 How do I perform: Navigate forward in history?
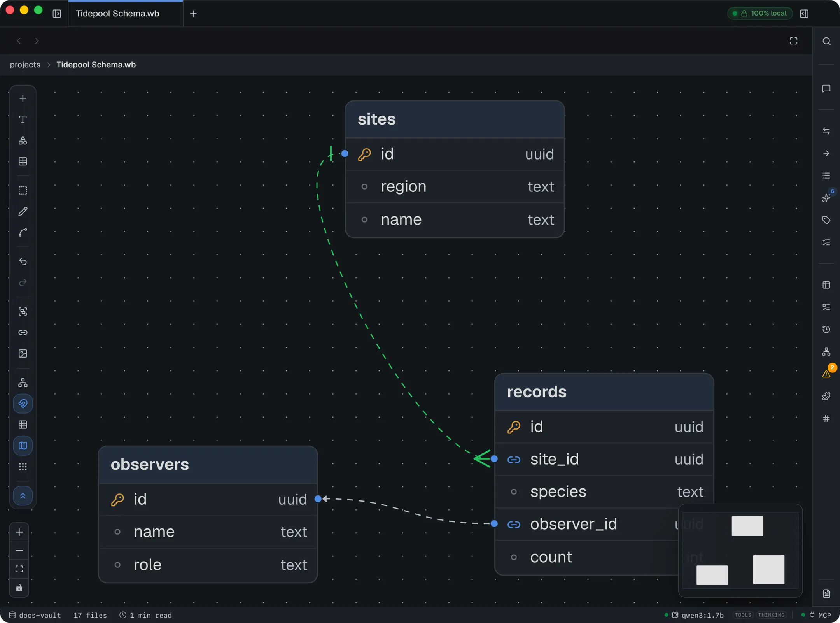pos(37,41)
